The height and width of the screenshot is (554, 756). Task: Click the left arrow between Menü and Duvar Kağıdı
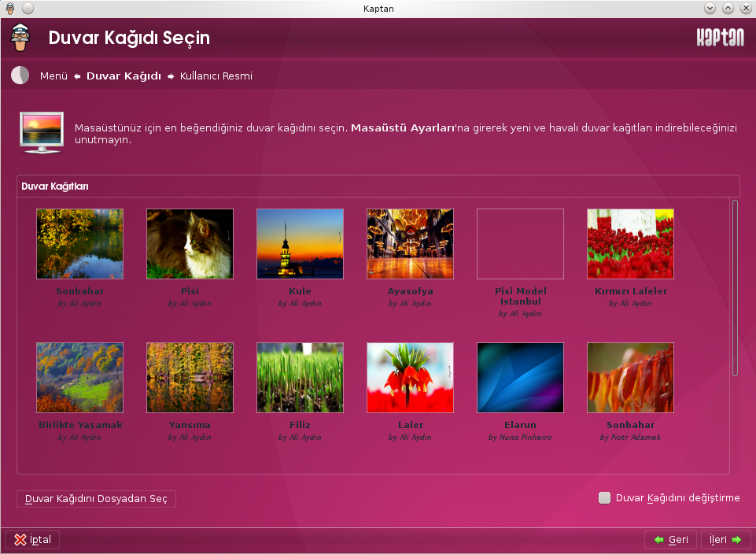click(77, 76)
